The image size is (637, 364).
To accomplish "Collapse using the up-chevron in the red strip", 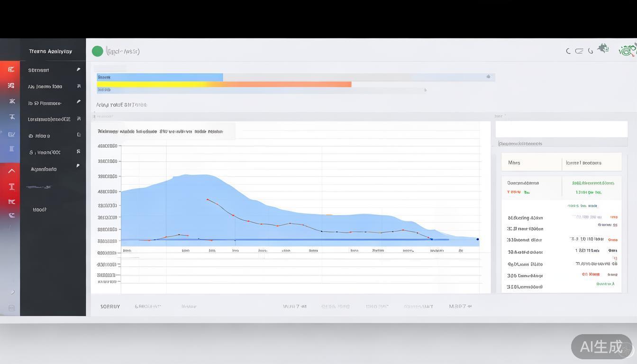I will click(x=11, y=171).
